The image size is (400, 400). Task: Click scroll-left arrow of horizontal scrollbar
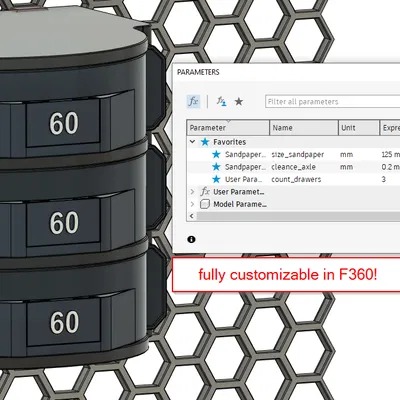(192, 216)
